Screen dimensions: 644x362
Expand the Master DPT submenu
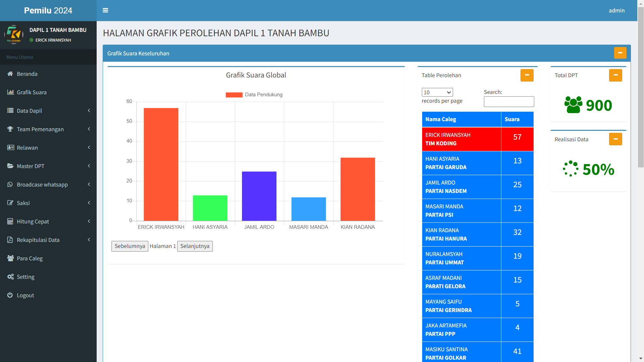[89, 166]
